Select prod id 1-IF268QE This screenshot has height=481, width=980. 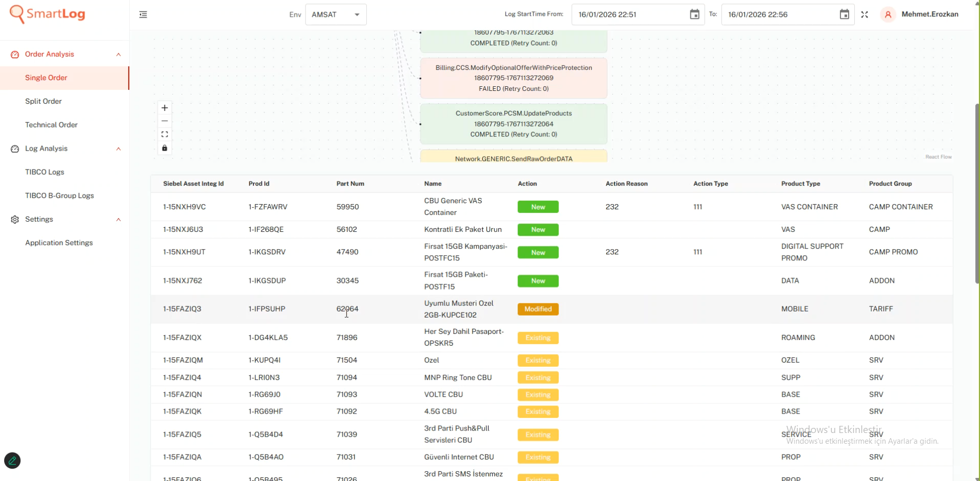[x=266, y=229]
